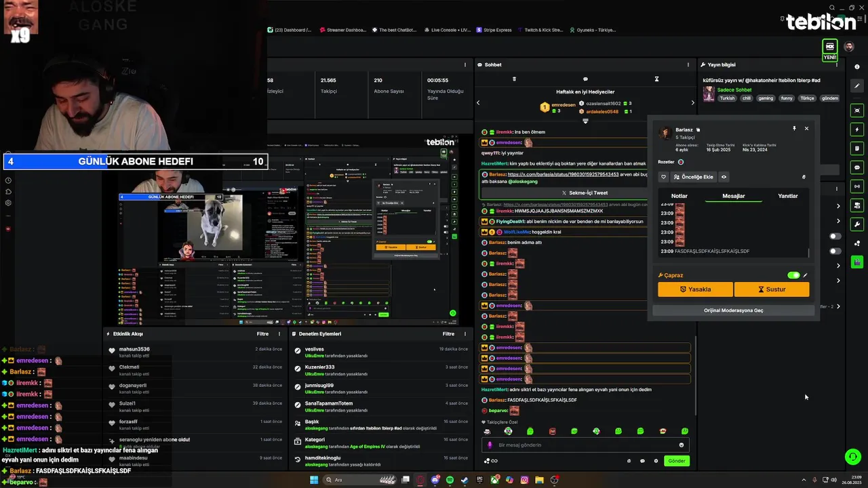Click the focus-frame sidebar icon
This screenshot has height=488, width=868.
[x=857, y=110]
